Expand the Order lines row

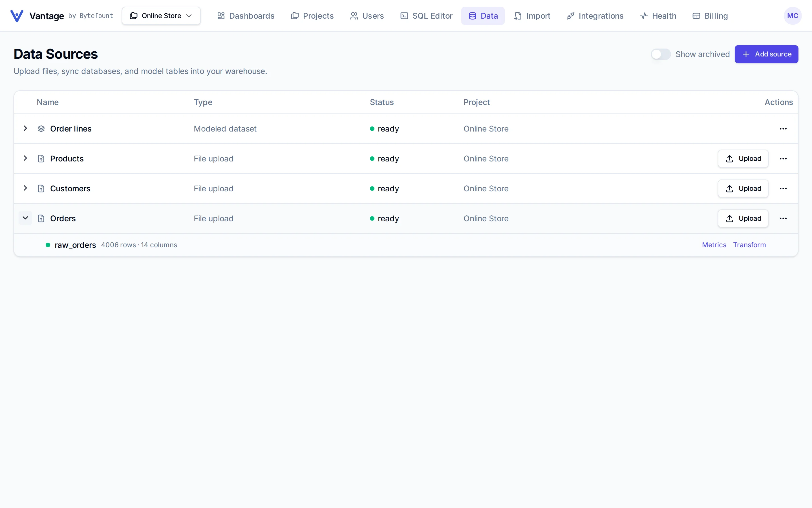(25, 128)
